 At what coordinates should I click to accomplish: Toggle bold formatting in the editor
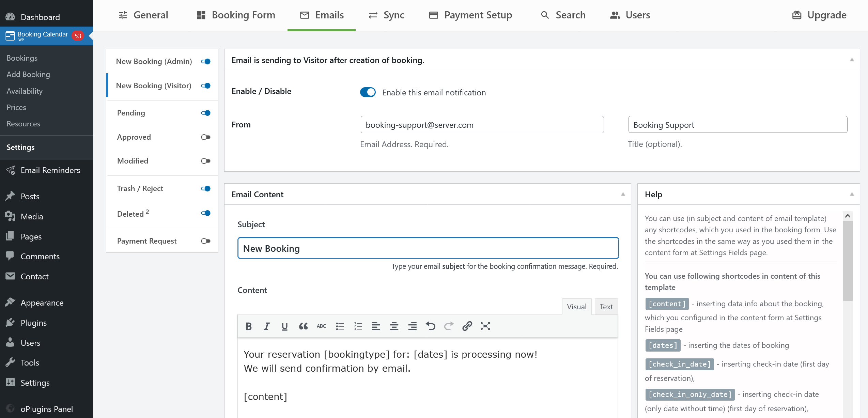[x=249, y=326]
